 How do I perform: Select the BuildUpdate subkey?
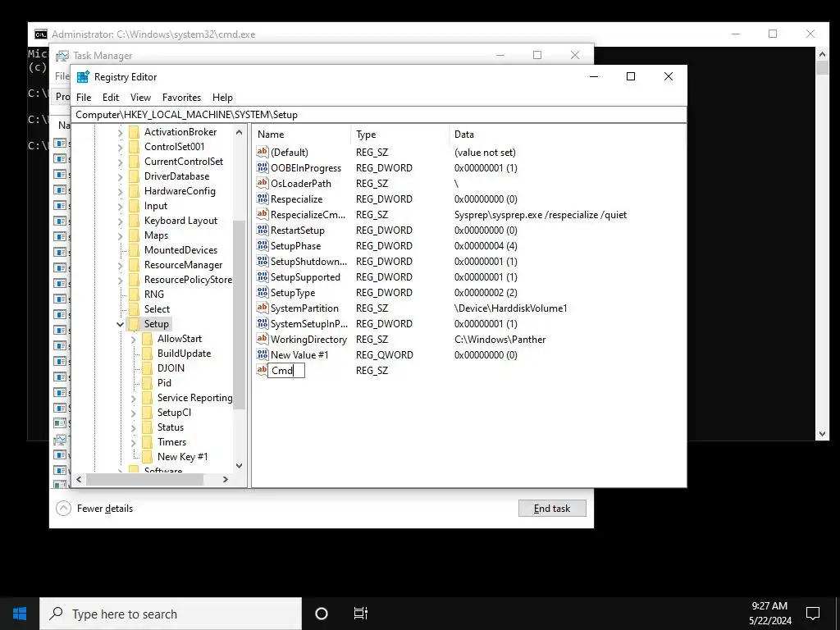(184, 354)
